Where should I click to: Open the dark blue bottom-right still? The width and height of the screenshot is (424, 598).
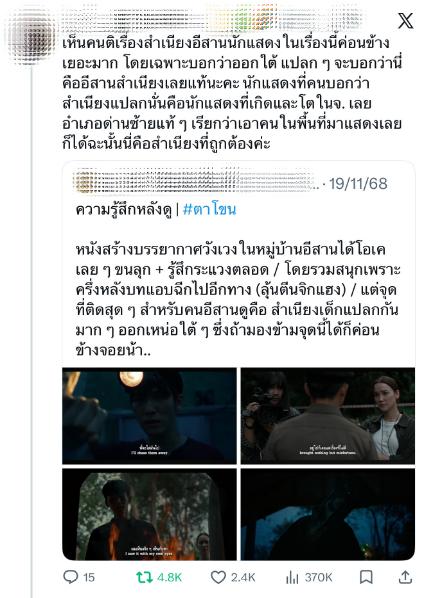[328, 514]
